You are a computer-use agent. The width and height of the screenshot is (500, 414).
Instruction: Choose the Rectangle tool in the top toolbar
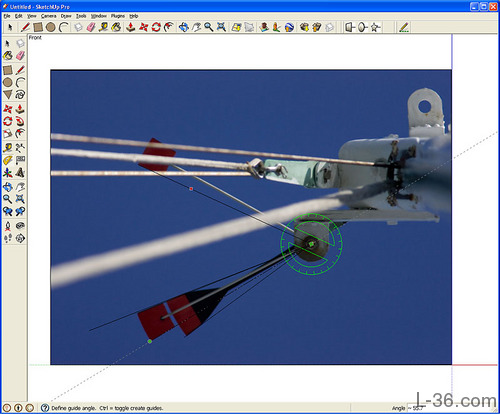click(38, 27)
